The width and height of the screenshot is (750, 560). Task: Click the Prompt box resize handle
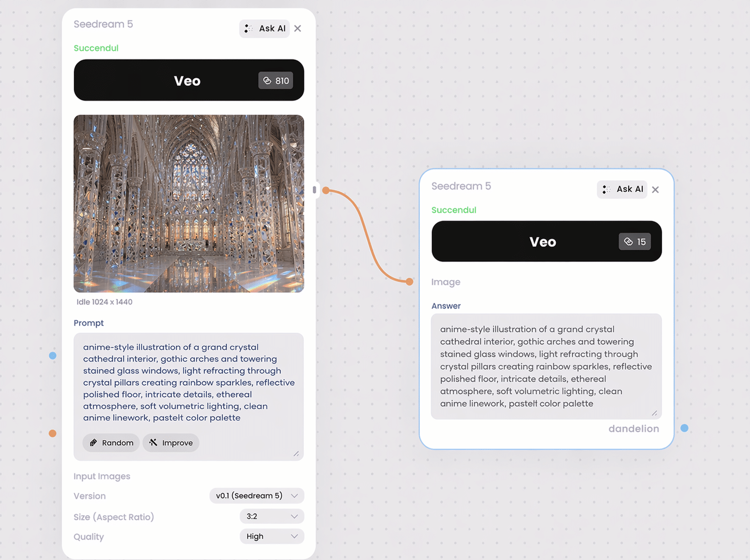(x=296, y=454)
